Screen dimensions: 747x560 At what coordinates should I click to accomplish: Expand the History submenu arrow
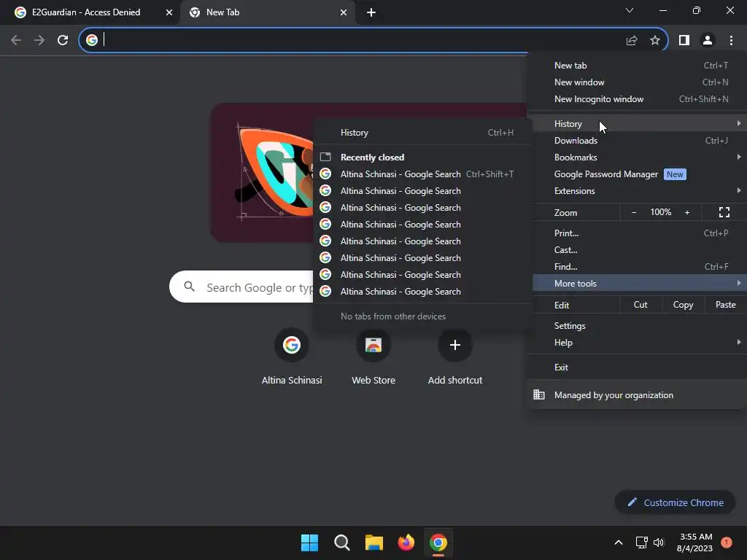pyautogui.click(x=738, y=123)
